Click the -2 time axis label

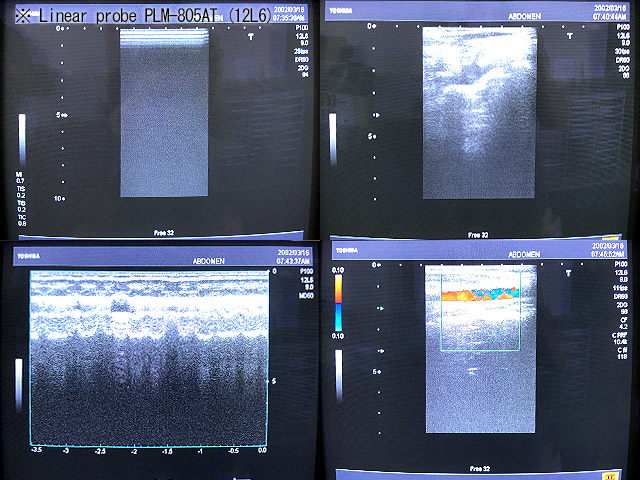click(x=133, y=451)
